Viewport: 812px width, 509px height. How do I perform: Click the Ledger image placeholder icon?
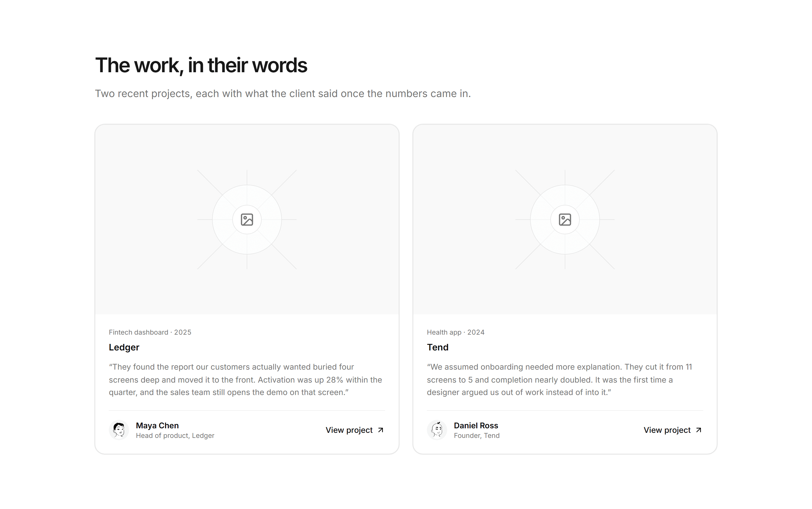point(246,220)
